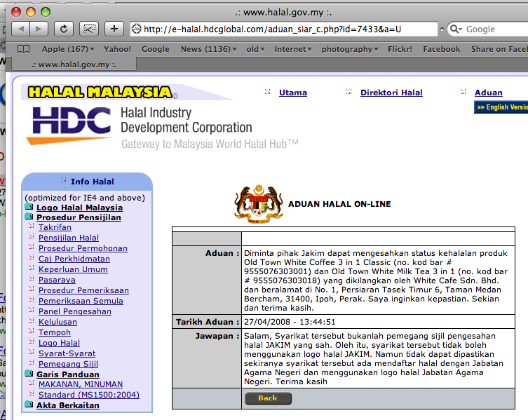Expand the Internet bookmarks folder
The width and height of the screenshot is (528, 420).
293,49
